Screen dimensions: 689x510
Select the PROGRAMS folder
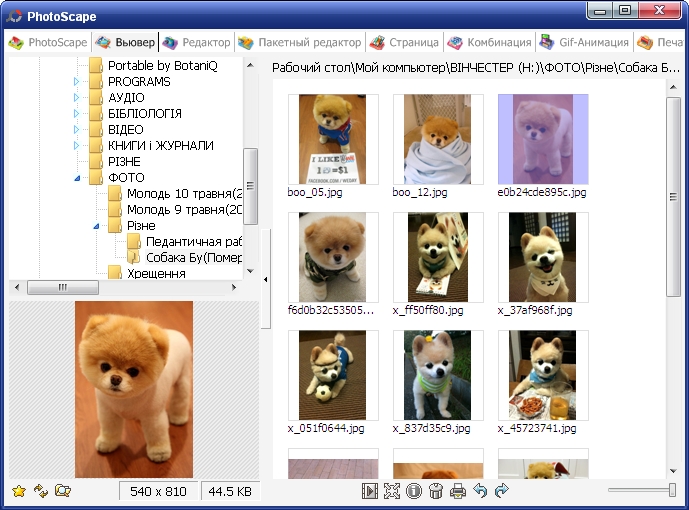tap(139, 82)
